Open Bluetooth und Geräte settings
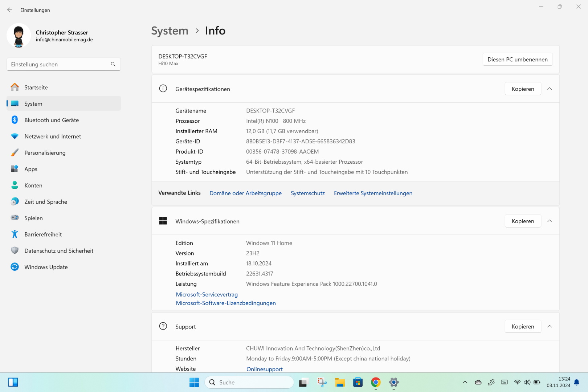 point(64,120)
